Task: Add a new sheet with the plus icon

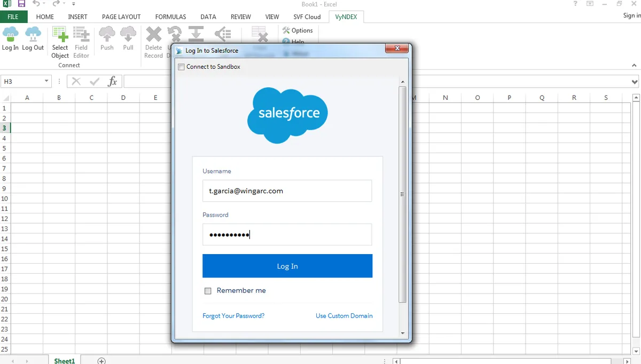Action: coord(101,361)
